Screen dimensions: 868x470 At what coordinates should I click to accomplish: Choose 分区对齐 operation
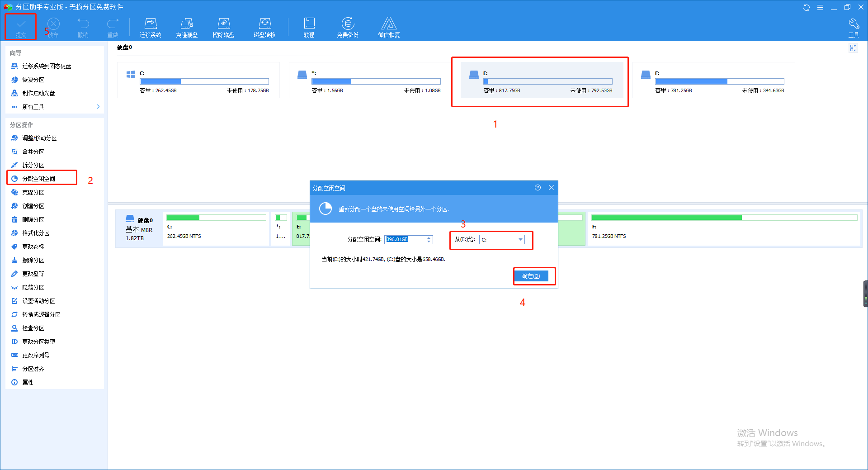coord(33,369)
